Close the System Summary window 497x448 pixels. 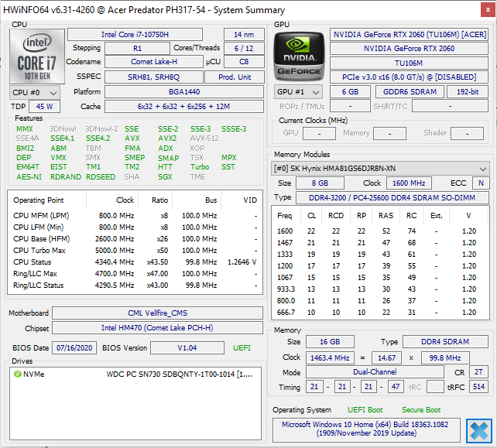(x=488, y=10)
